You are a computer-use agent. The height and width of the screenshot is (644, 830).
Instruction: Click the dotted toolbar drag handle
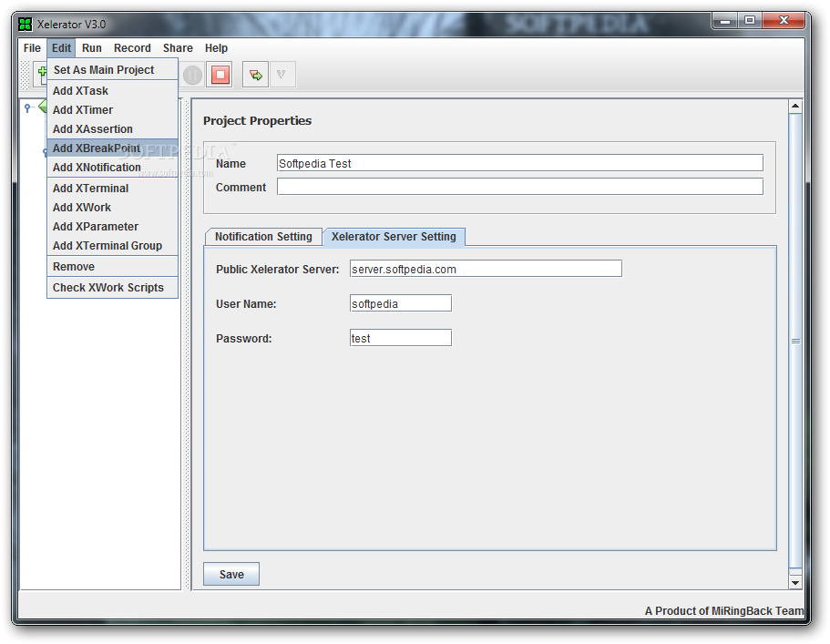pos(25,75)
